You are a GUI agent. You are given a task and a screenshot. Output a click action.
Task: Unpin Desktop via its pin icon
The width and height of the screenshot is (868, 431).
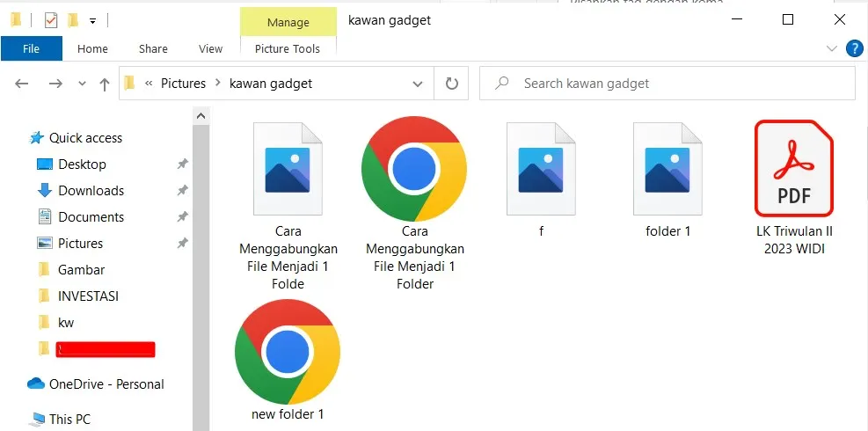pos(182,164)
